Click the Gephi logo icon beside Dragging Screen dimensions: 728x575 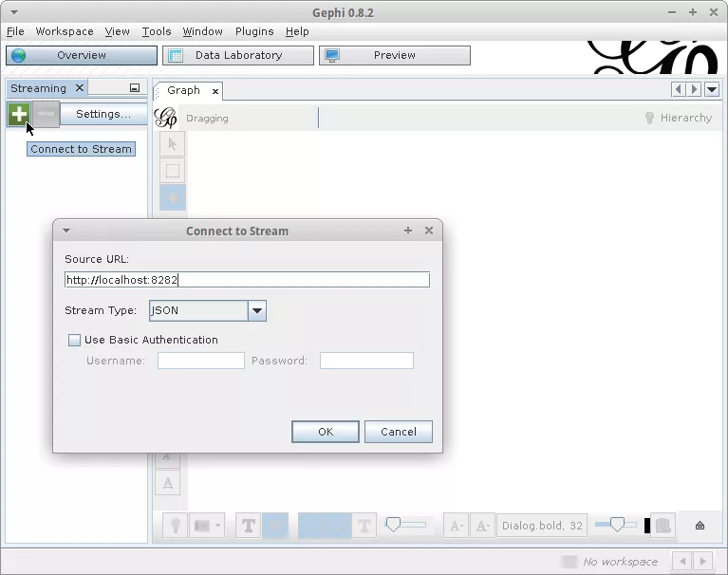click(x=165, y=118)
